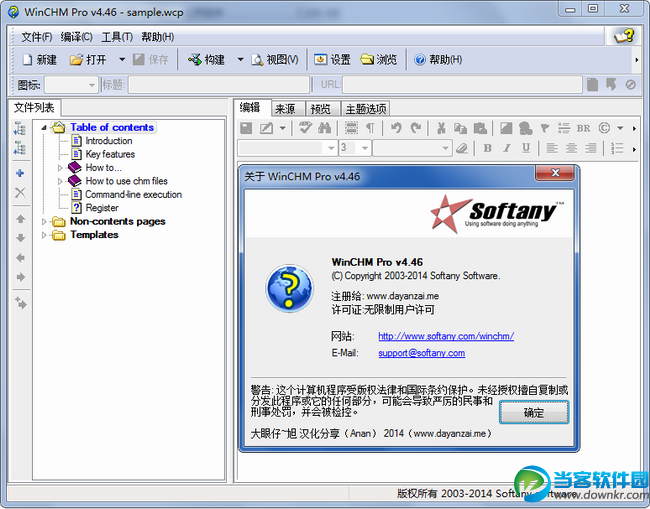Viewport: 650px width, 509px height.
Task: Toggle Bold formatting in editor
Action: tap(488, 148)
